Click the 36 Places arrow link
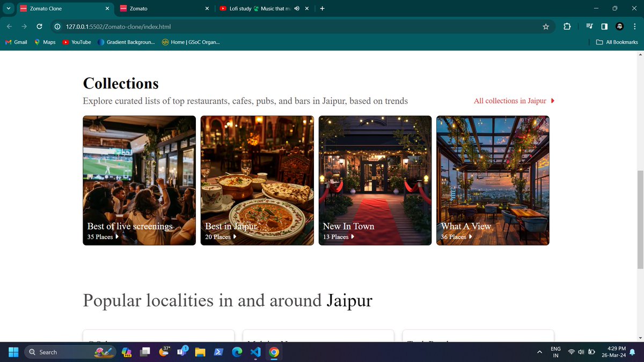This screenshot has height=362, width=644. pyautogui.click(x=457, y=237)
